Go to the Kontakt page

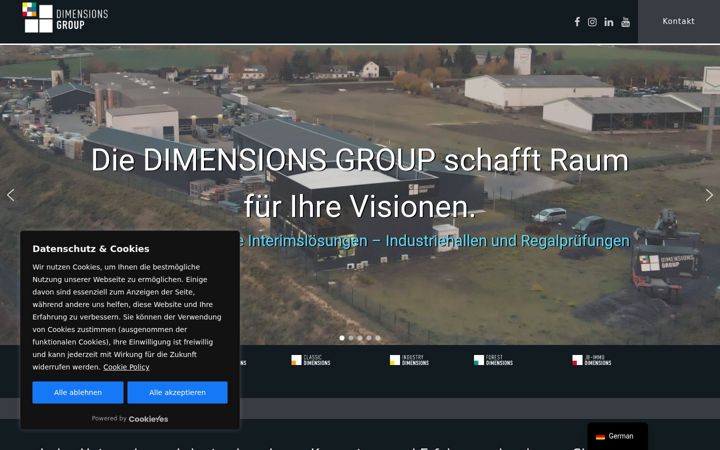pyautogui.click(x=678, y=21)
